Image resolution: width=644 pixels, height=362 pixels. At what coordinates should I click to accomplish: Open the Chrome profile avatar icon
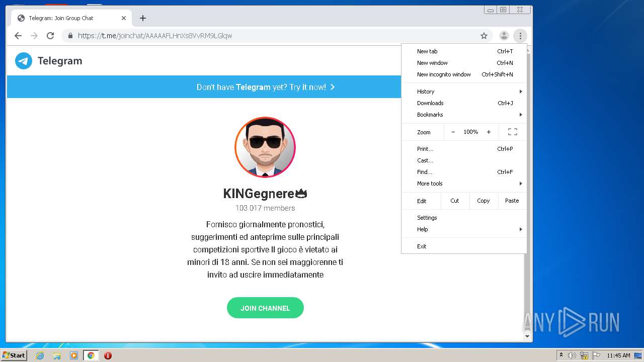point(504,36)
